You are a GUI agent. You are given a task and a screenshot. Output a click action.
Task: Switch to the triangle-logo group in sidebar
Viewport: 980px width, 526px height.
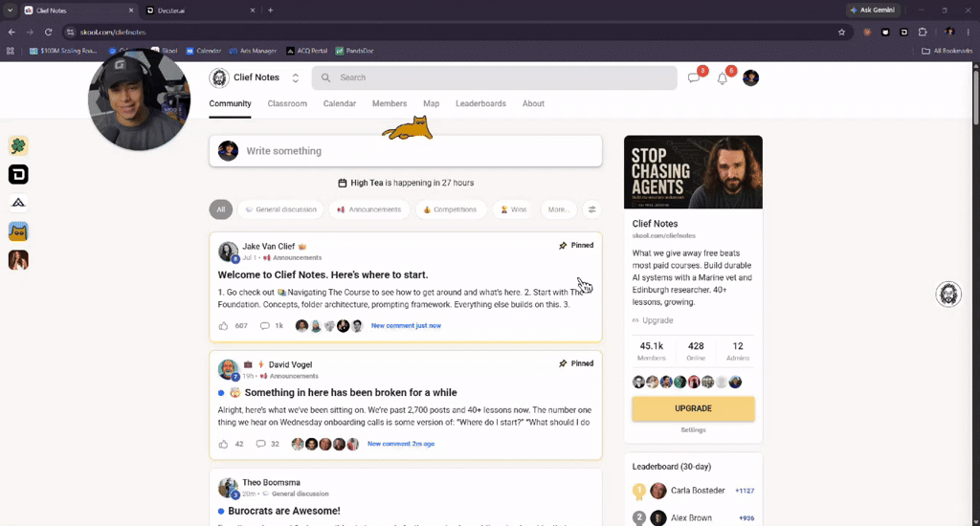coord(18,203)
